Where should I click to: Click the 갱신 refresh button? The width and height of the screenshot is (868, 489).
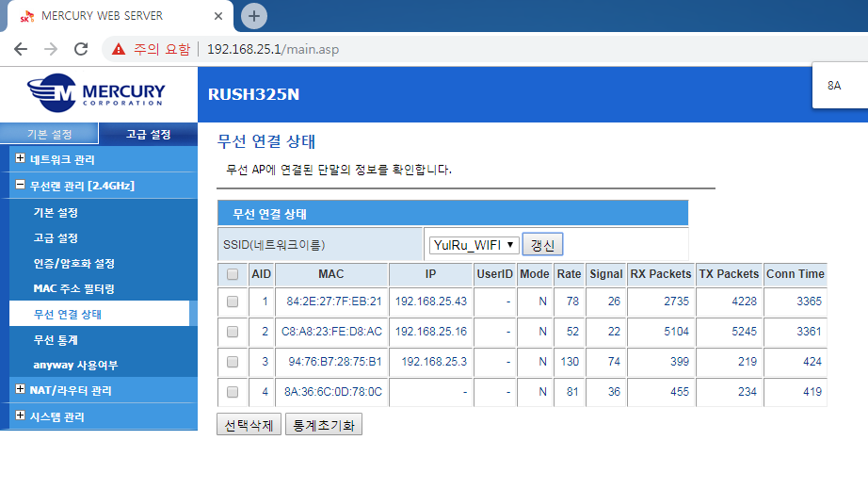click(542, 245)
